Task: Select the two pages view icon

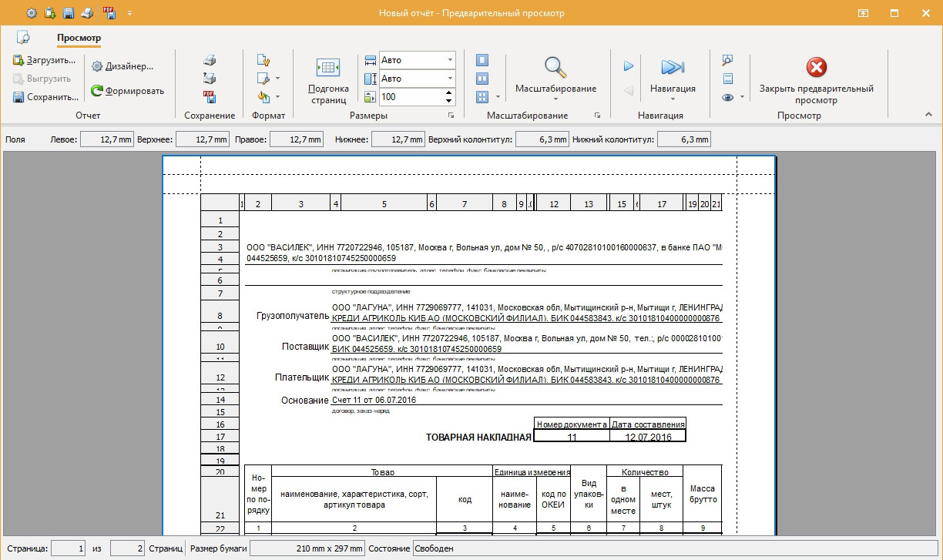Action: (x=482, y=79)
